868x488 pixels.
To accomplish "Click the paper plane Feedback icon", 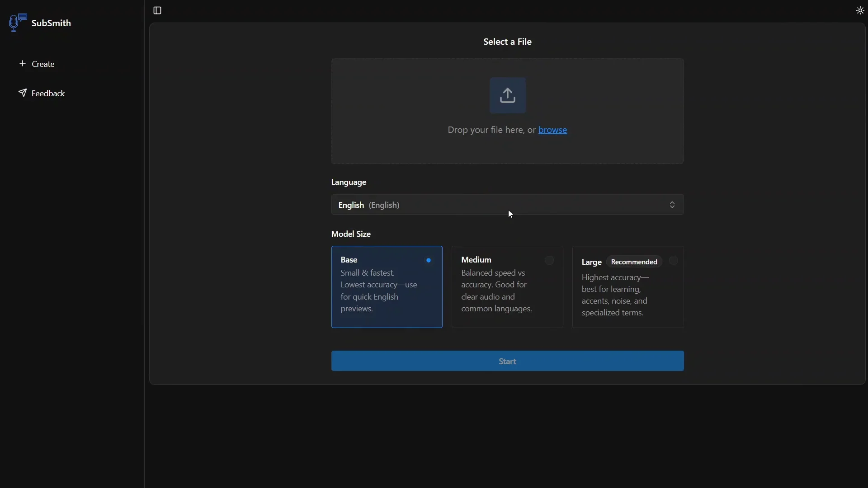I will 23,93.
